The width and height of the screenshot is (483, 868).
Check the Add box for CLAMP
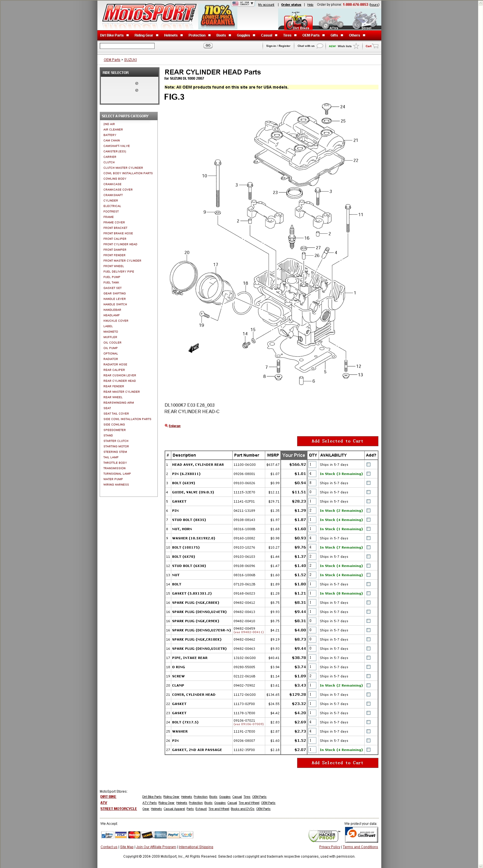click(368, 685)
